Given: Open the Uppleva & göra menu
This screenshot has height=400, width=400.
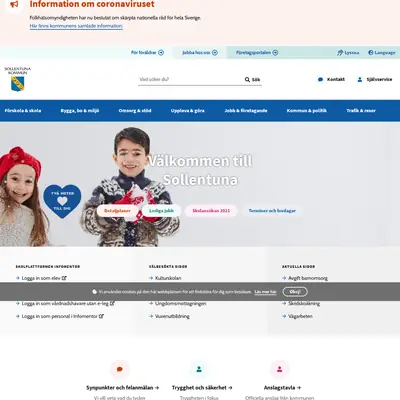Looking at the screenshot, I should (188, 111).
